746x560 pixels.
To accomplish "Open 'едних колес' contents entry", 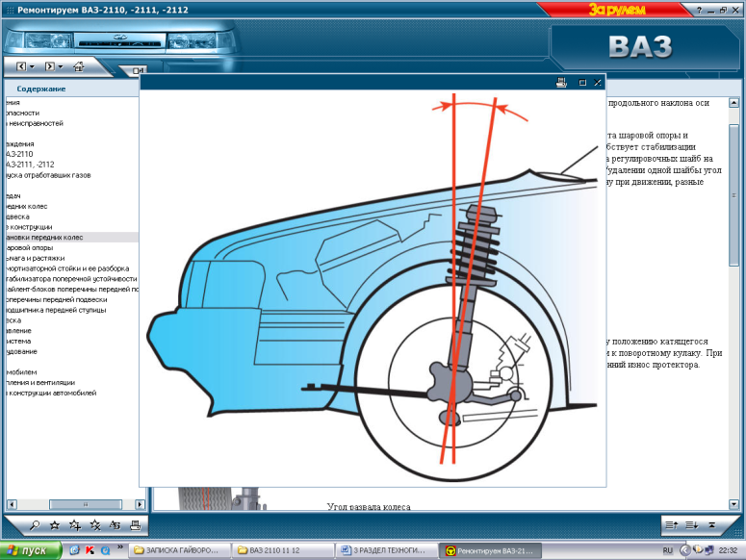I will [x=27, y=206].
